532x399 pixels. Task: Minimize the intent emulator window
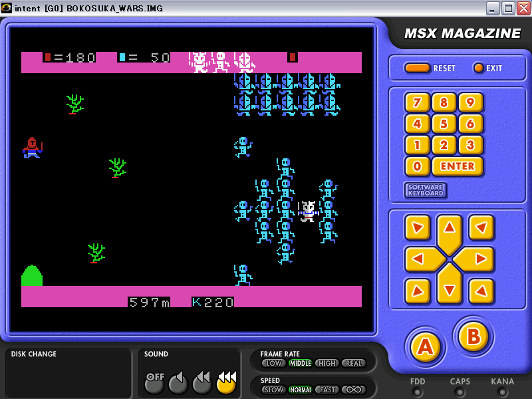(x=492, y=8)
